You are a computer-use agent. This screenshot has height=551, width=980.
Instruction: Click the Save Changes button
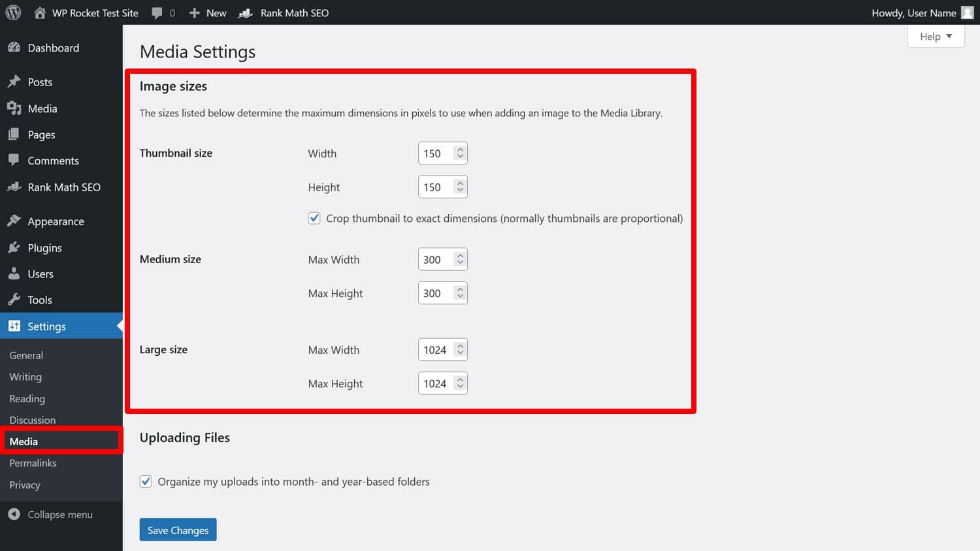[x=178, y=529]
